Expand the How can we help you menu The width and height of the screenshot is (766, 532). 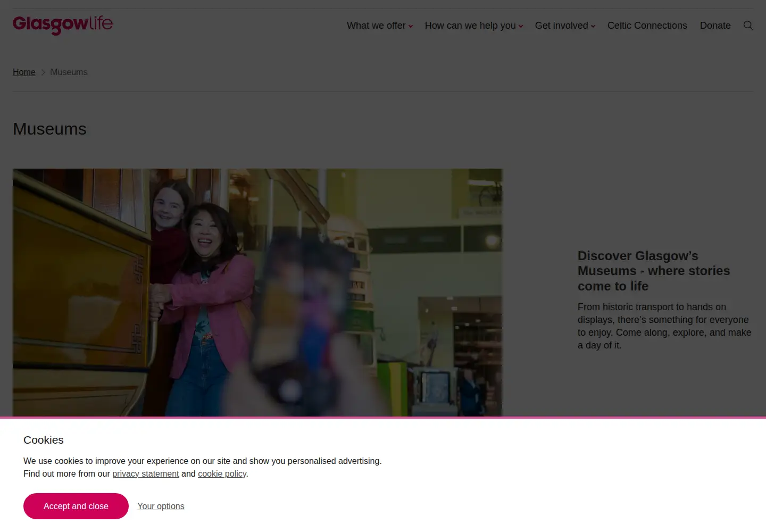tap(474, 26)
